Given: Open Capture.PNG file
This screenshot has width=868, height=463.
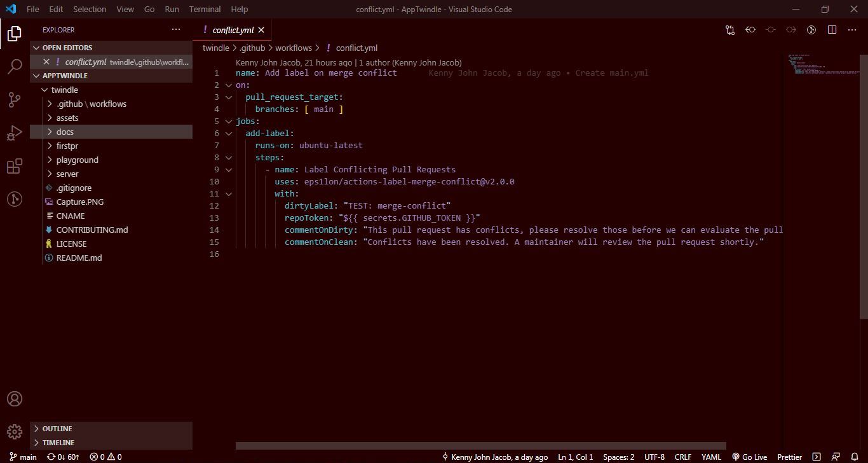Looking at the screenshot, I should [111, 202].
